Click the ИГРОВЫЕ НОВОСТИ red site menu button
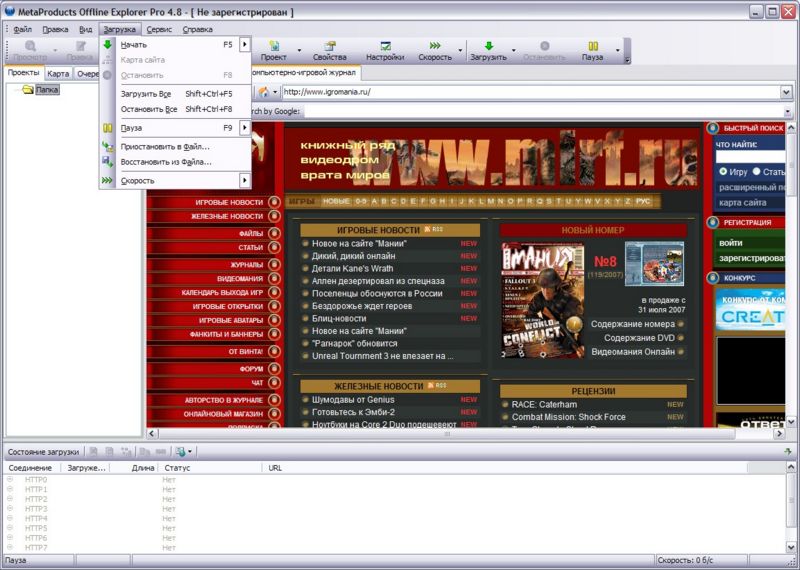Screen dimensions: 800x570 tap(214, 202)
